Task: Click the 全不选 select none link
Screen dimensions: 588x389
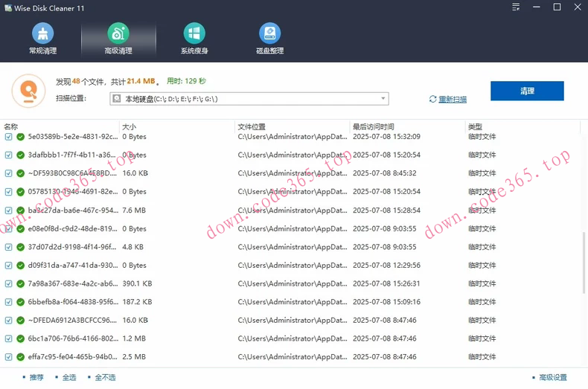Action: tap(105, 377)
